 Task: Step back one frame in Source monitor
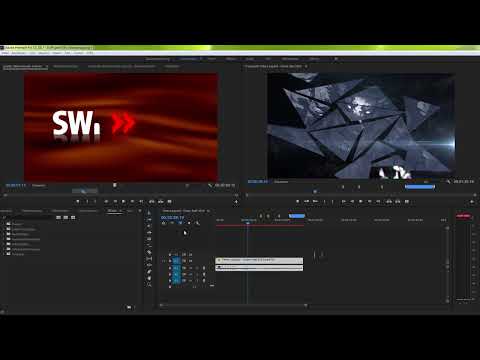(115, 201)
